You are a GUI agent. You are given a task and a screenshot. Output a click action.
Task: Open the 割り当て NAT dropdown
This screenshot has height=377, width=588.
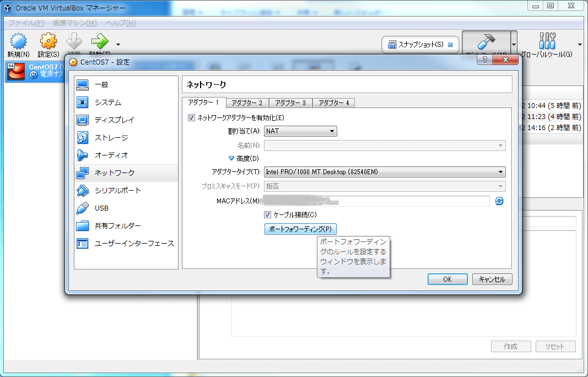[x=300, y=131]
